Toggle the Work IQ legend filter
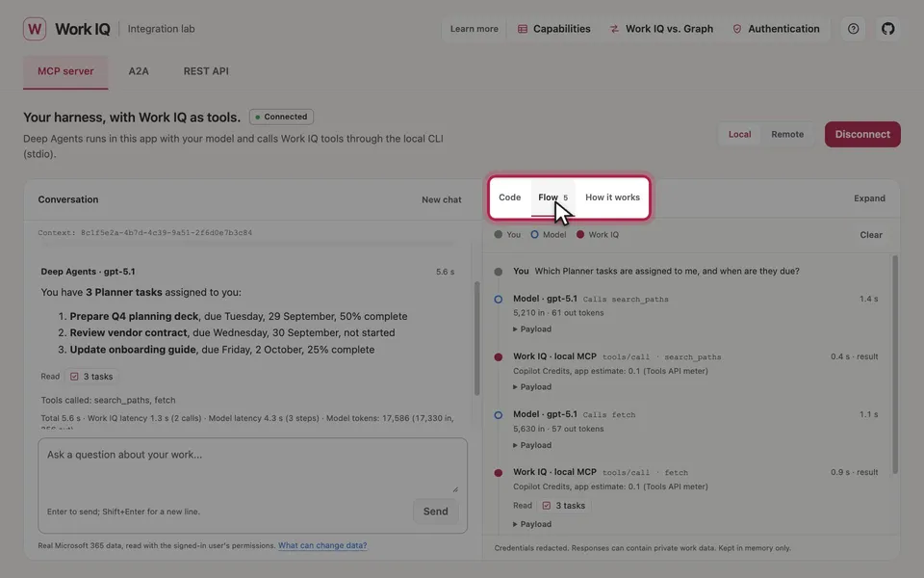Screen dimensions: 924x578 click(x=598, y=235)
